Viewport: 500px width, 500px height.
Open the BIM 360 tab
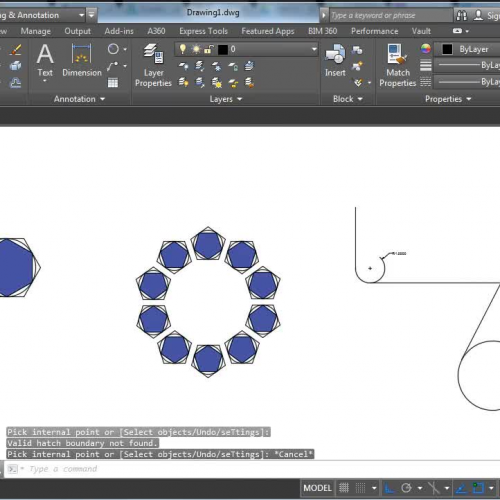pos(322,31)
